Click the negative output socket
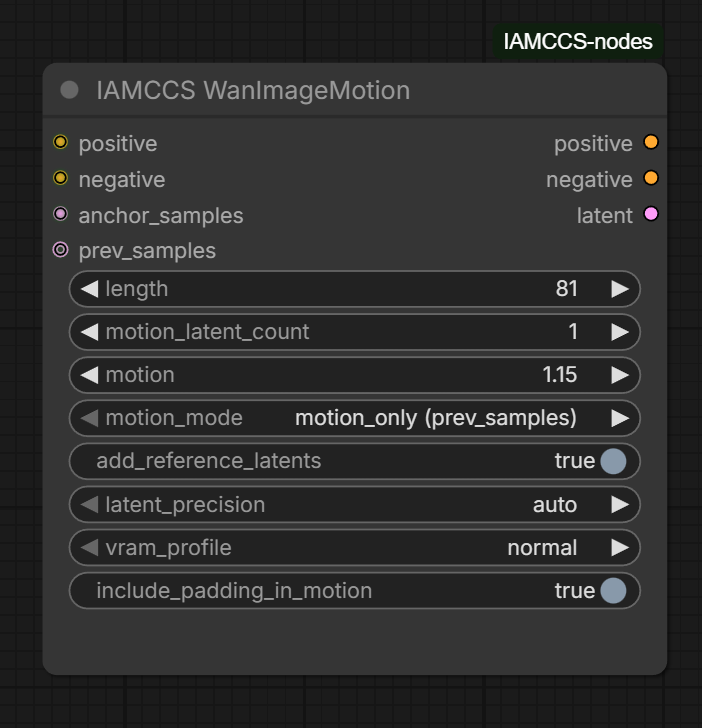 [x=651, y=179]
